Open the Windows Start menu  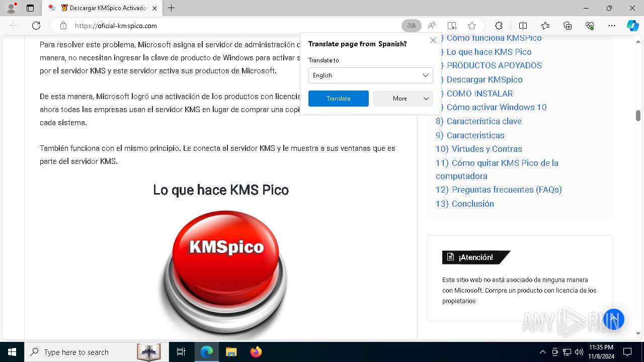[x=12, y=352]
